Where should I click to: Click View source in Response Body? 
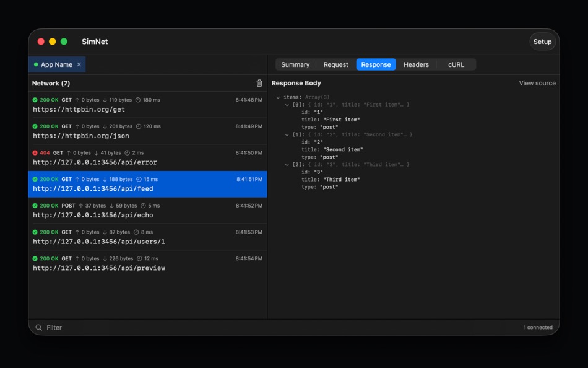click(537, 82)
